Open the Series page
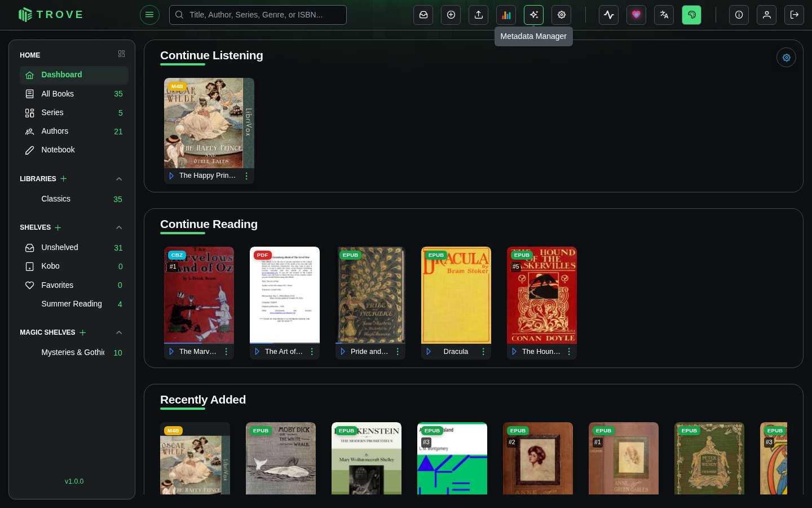812x508 pixels. [x=74, y=113]
